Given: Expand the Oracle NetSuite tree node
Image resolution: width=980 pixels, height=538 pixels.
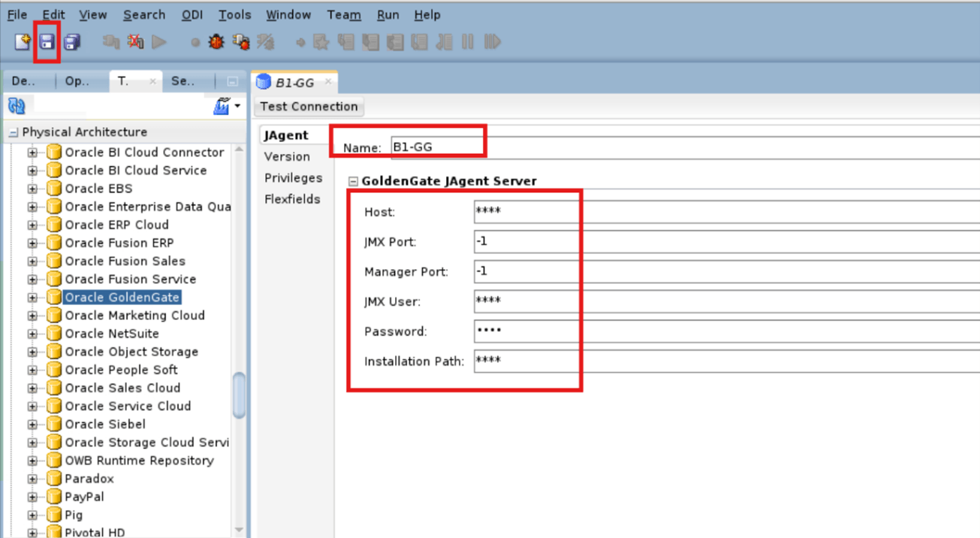Looking at the screenshot, I should 32,333.
